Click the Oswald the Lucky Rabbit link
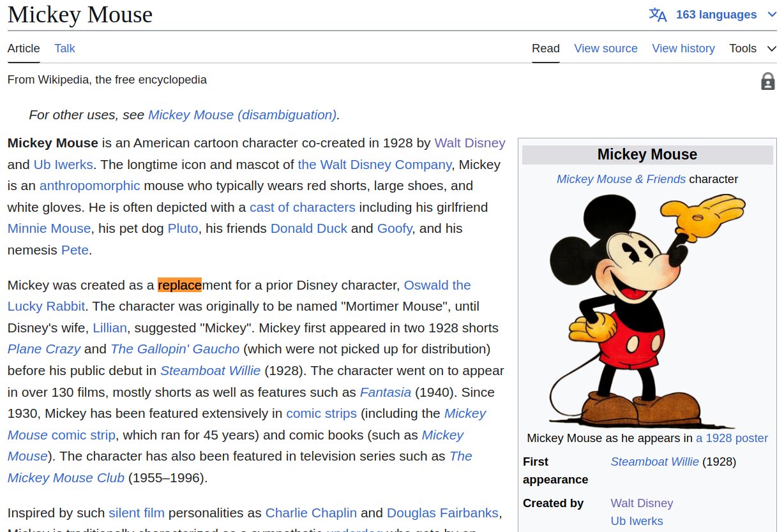This screenshot has width=784, height=532. pos(437,285)
